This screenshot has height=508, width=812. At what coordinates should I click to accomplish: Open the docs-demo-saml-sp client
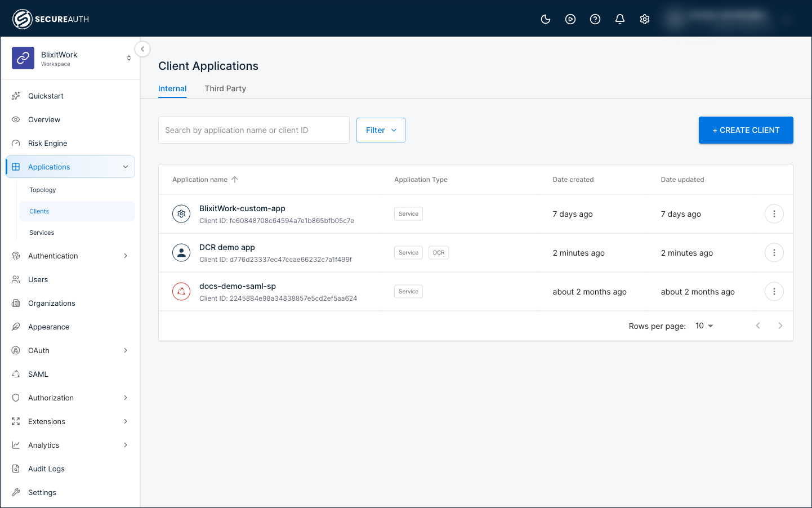(x=238, y=286)
